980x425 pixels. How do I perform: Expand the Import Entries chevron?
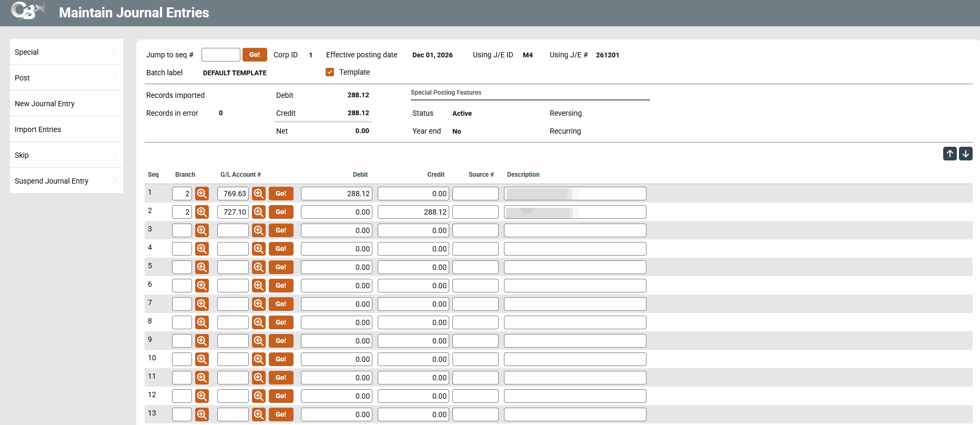[114, 129]
